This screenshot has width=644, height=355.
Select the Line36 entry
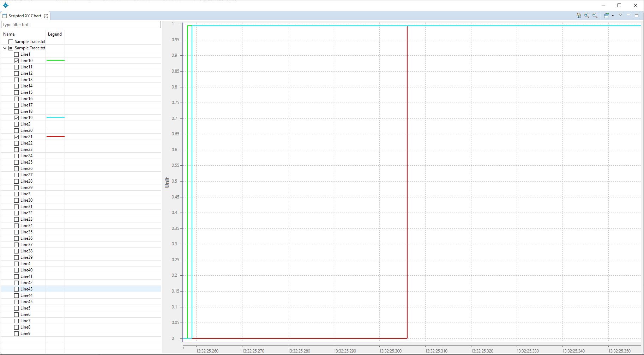[26, 238]
